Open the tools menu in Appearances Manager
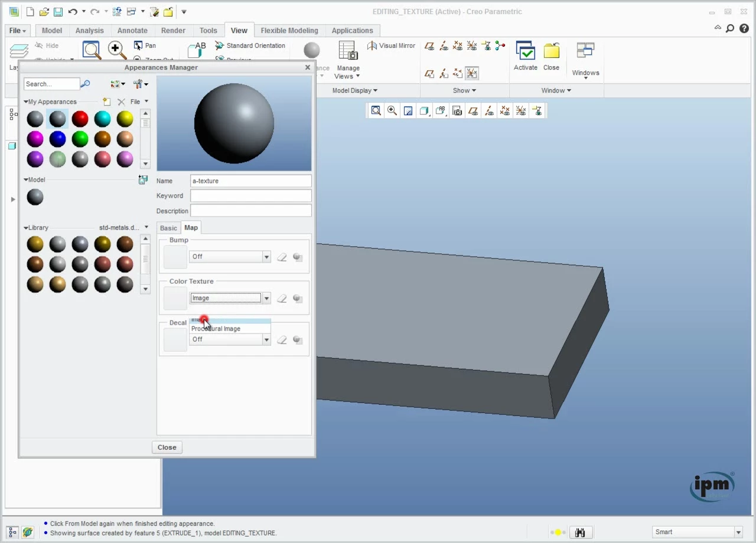The image size is (756, 543). pyautogui.click(x=140, y=84)
